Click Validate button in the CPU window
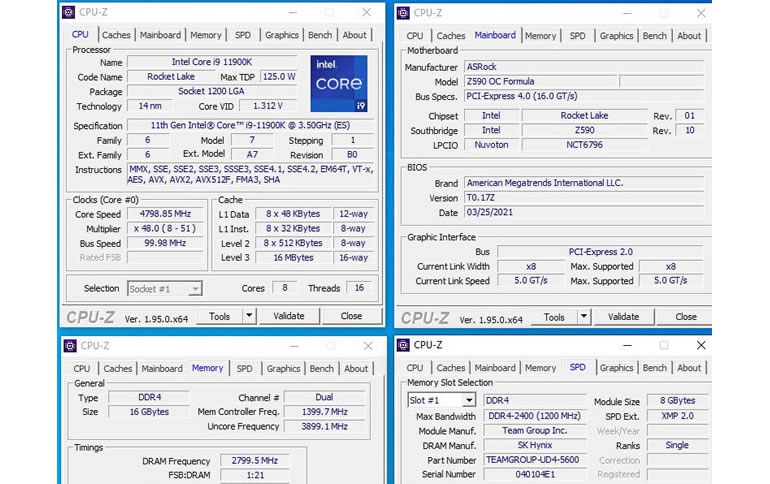Screen dimensions: 770x484 click(289, 316)
